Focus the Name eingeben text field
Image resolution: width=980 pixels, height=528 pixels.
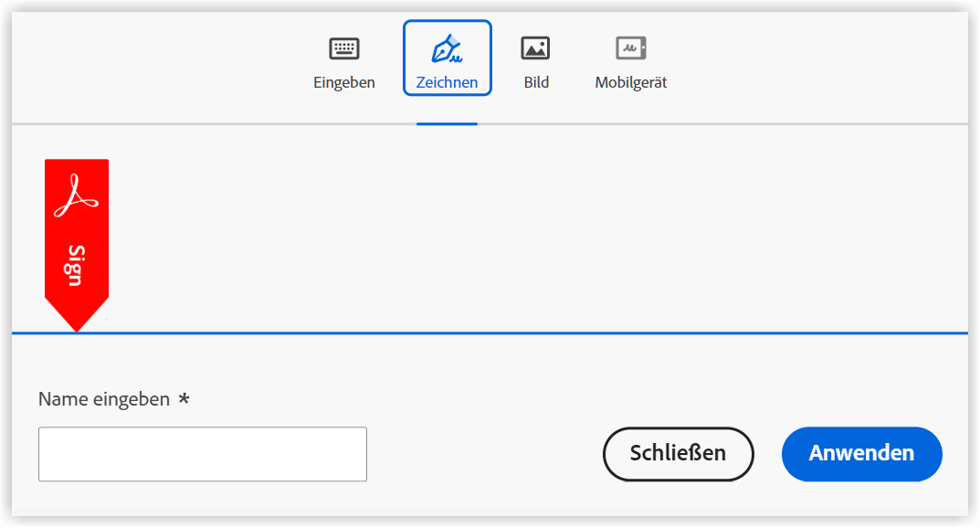203,454
